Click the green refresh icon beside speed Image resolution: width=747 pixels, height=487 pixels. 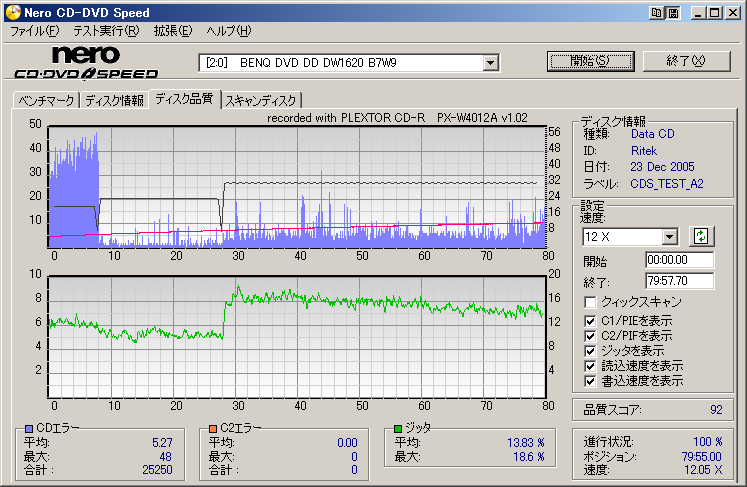tap(702, 236)
